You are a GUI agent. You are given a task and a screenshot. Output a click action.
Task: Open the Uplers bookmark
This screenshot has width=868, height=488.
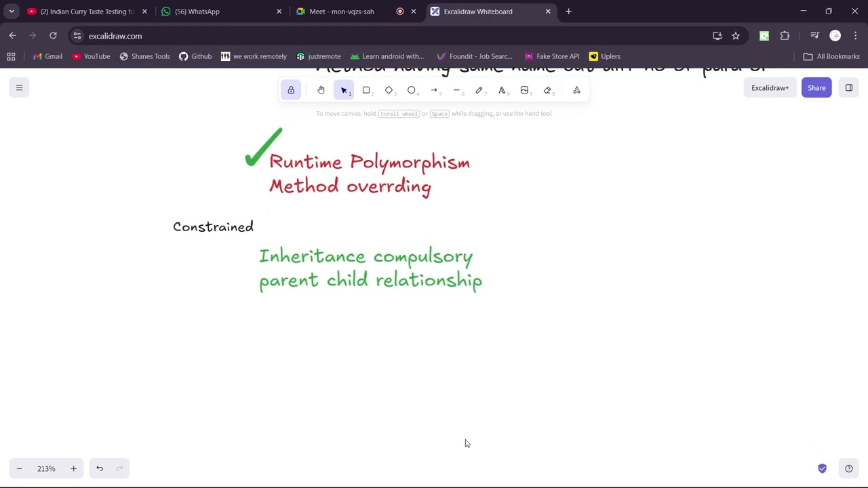tap(604, 56)
